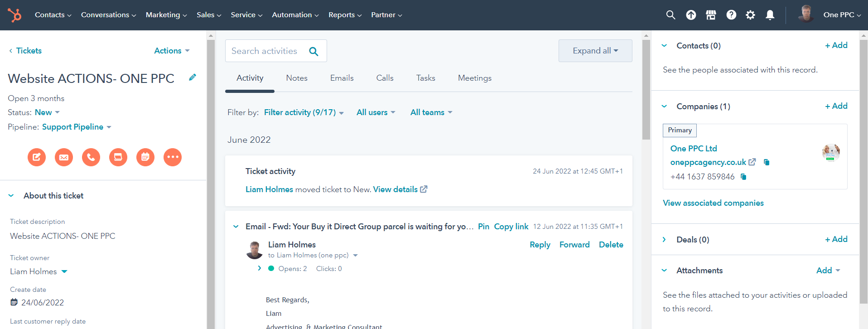Expand the Deals (0) section
Image resolution: width=868 pixels, height=329 pixels.
664,239
